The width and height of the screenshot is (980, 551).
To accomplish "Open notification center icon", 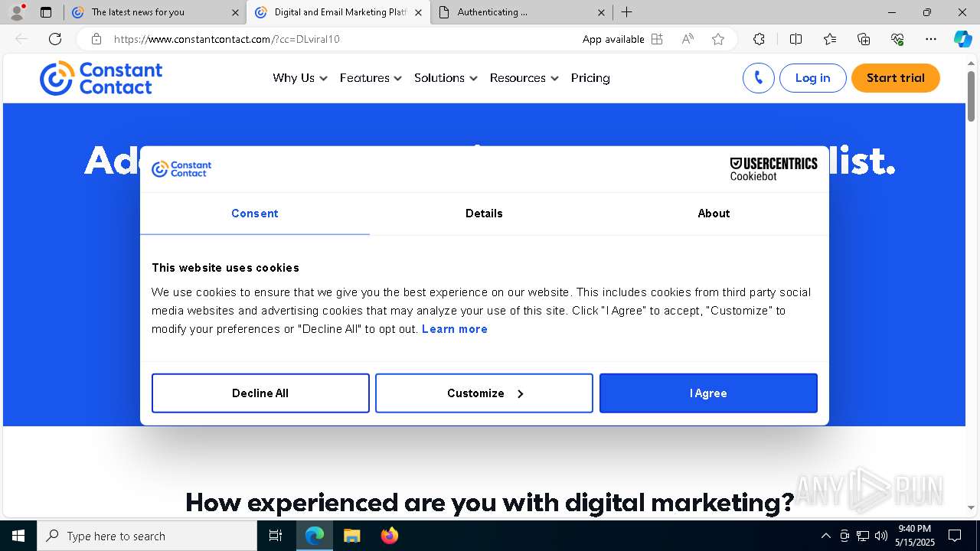I will [x=955, y=536].
